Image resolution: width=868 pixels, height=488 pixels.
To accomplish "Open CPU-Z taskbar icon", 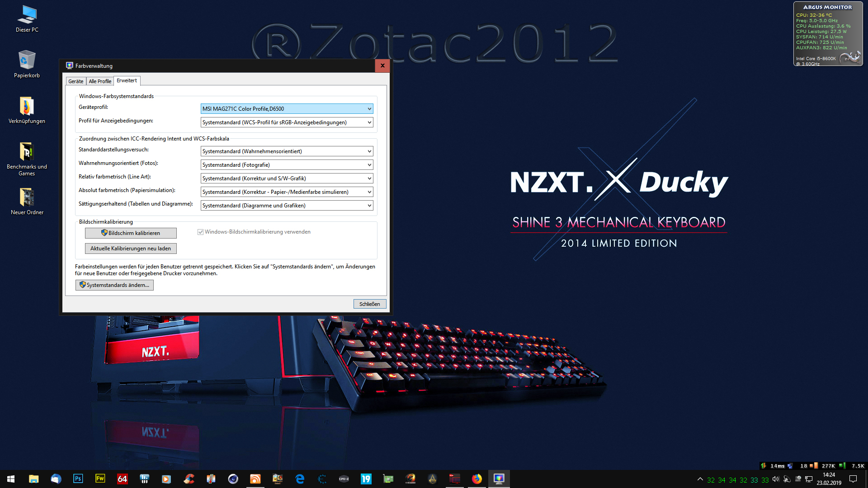I will point(344,479).
